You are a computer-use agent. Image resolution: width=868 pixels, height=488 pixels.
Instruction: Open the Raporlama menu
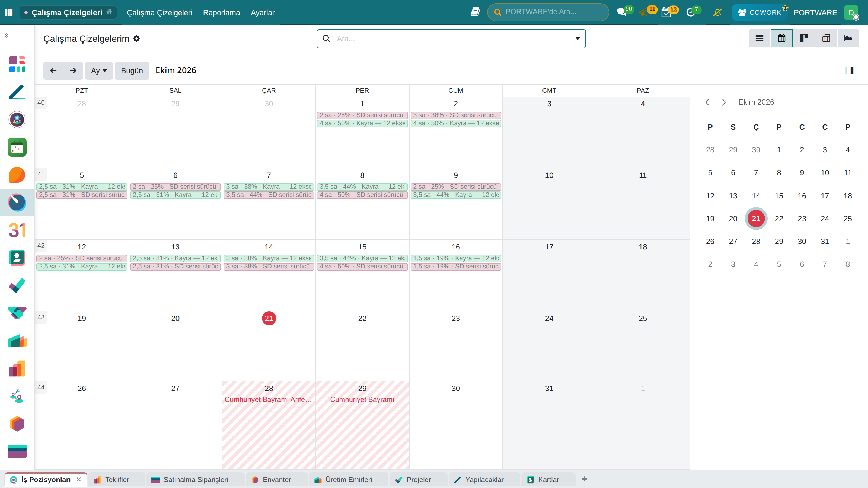point(221,12)
